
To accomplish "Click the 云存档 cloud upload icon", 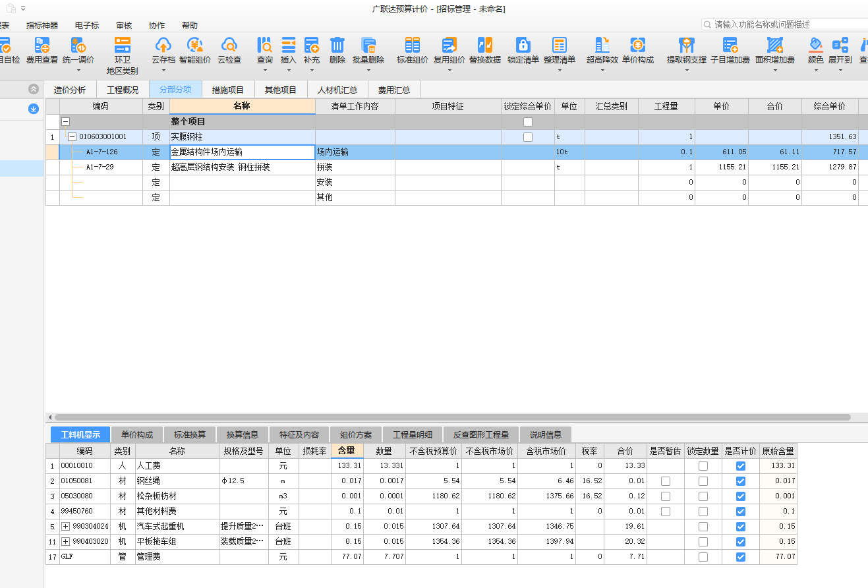I will [163, 45].
